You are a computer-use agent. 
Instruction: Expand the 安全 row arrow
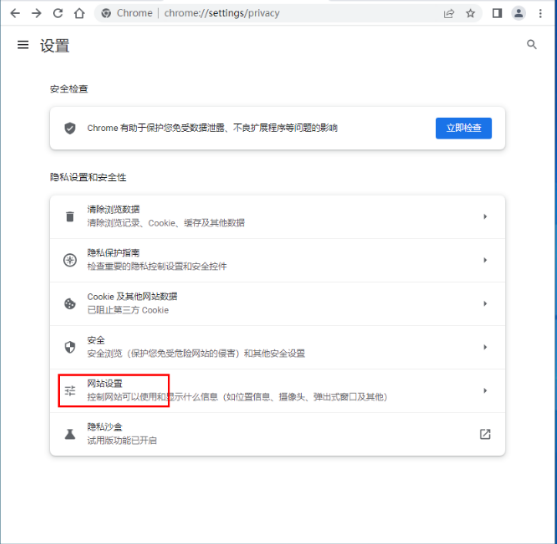485,347
